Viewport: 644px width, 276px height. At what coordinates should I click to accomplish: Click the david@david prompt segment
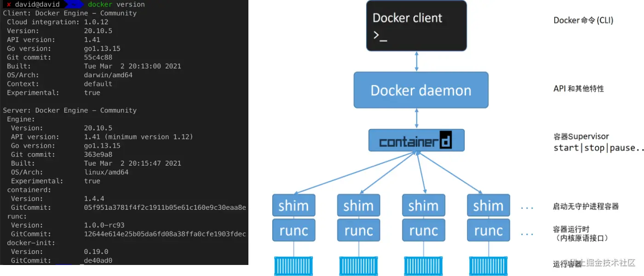37,4
